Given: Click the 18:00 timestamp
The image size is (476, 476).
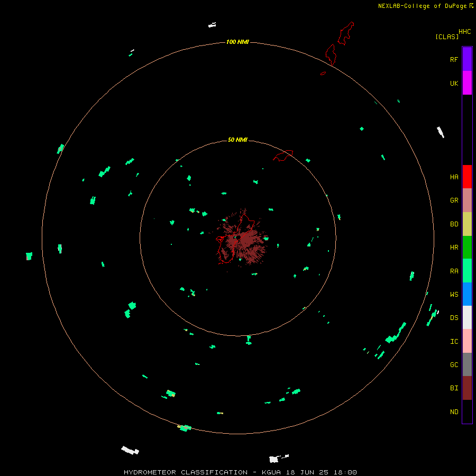Looking at the screenshot, I should click(345, 472).
